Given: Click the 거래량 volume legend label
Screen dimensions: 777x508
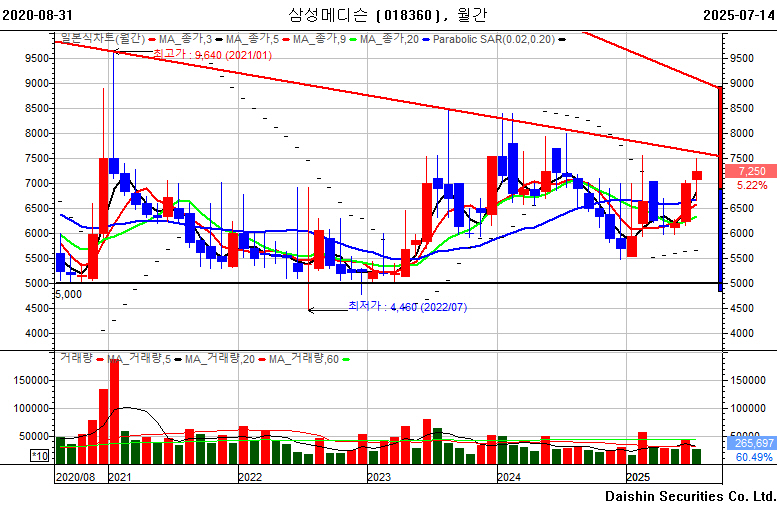Looking at the screenshot, I should point(76,358).
